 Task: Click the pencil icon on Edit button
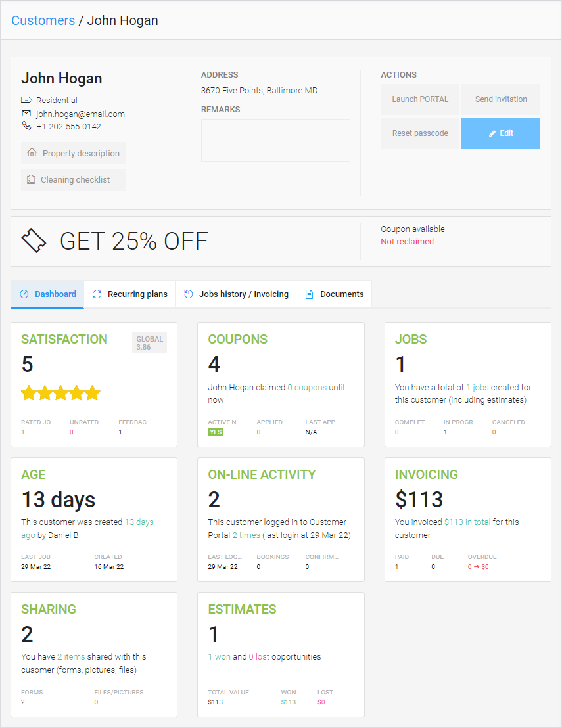click(492, 133)
